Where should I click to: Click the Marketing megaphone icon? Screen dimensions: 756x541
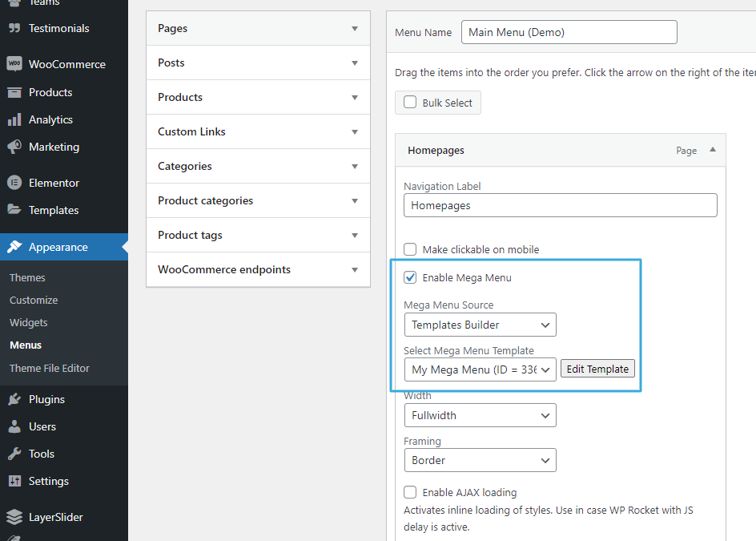(14, 147)
